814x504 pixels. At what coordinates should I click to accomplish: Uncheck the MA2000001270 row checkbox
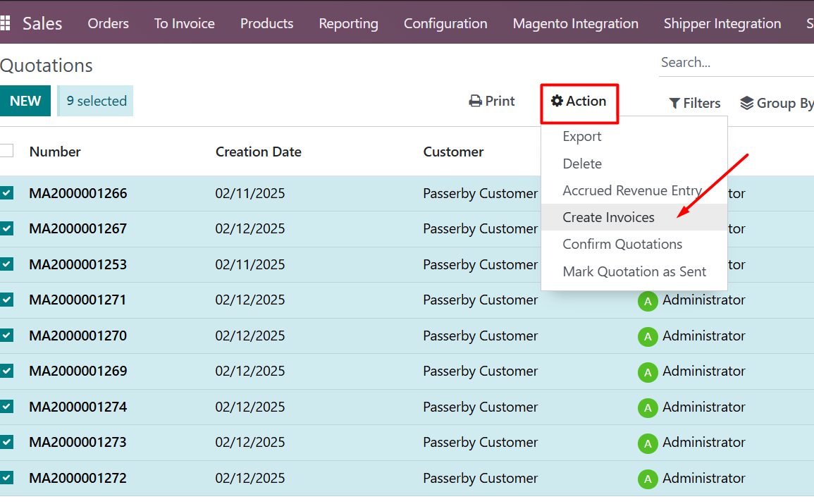[6, 336]
